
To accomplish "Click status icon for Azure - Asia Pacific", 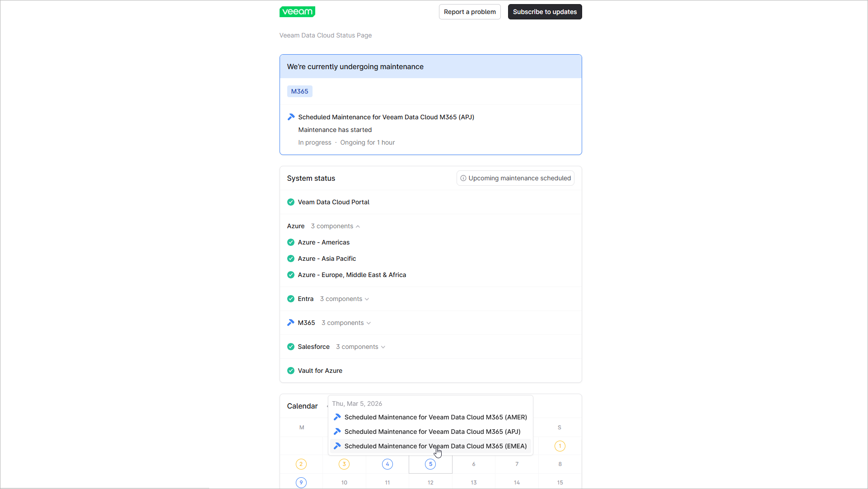I will pos(291,259).
